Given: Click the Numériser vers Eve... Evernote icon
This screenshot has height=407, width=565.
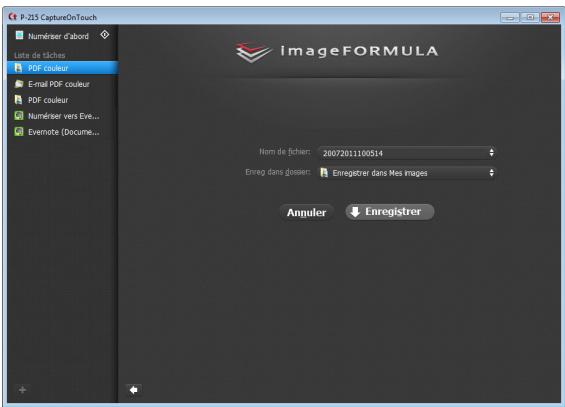Looking at the screenshot, I should 19,116.
